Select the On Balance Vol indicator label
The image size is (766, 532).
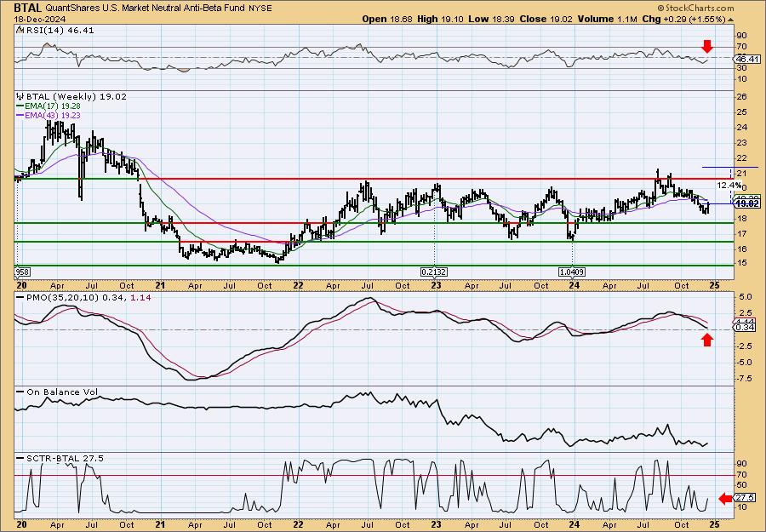pyautogui.click(x=62, y=392)
